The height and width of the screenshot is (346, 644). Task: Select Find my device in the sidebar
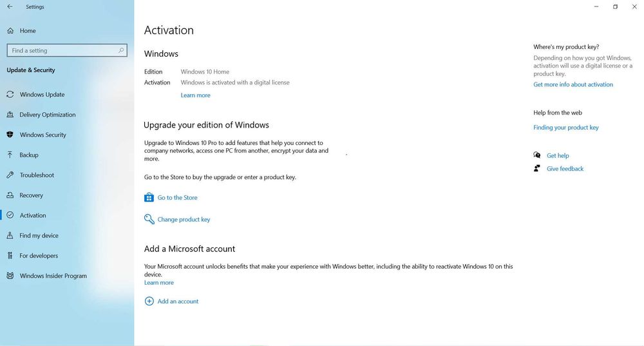coord(39,236)
